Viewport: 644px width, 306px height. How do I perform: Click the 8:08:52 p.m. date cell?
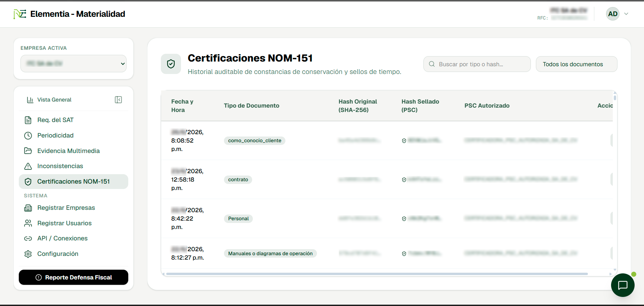click(187, 141)
